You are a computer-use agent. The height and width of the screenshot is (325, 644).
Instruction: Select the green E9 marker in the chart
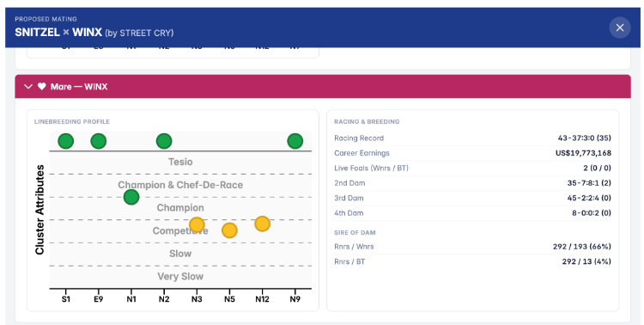click(x=98, y=141)
